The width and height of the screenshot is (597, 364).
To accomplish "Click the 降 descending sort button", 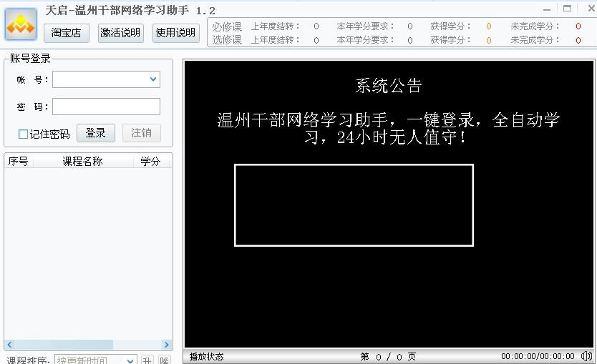I will [164, 360].
